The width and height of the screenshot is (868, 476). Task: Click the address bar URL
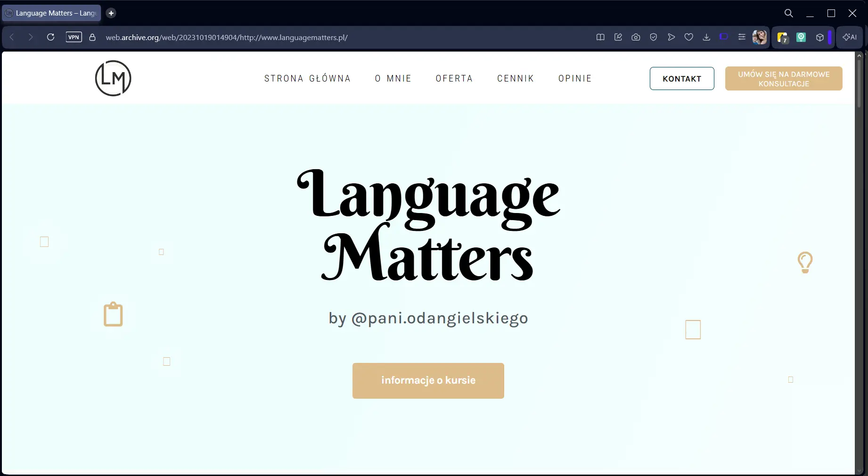[227, 38]
